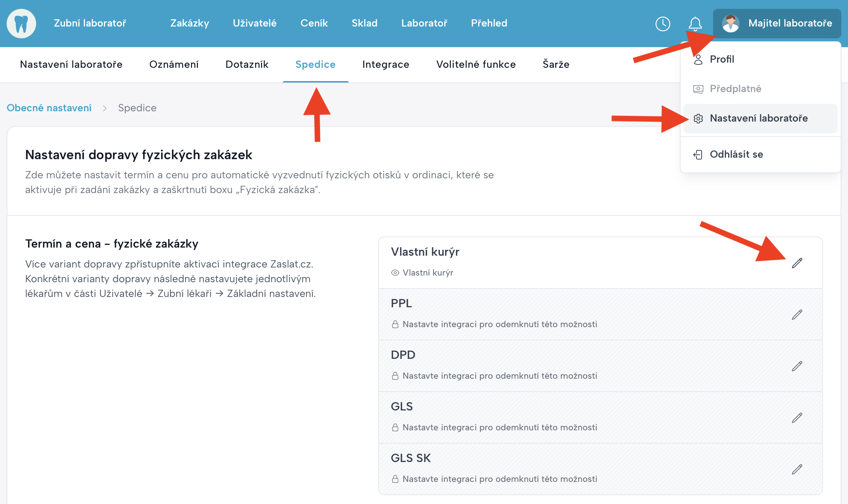The width and height of the screenshot is (848, 504).
Task: Open the Volitelné funkce tab
Action: point(476,64)
